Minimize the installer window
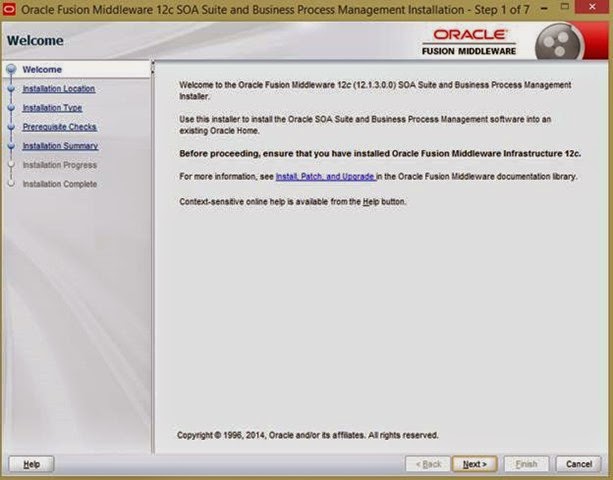This screenshot has width=613, height=480. click(544, 8)
